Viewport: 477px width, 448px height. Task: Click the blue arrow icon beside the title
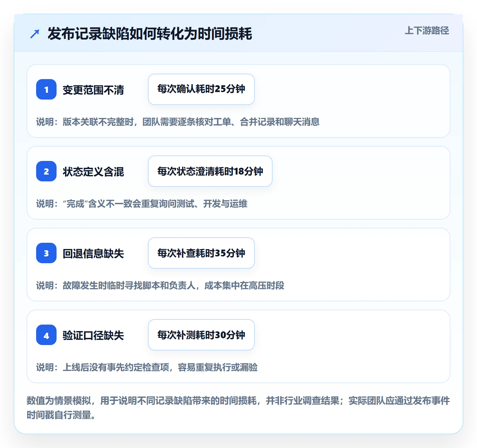pyautogui.click(x=35, y=34)
